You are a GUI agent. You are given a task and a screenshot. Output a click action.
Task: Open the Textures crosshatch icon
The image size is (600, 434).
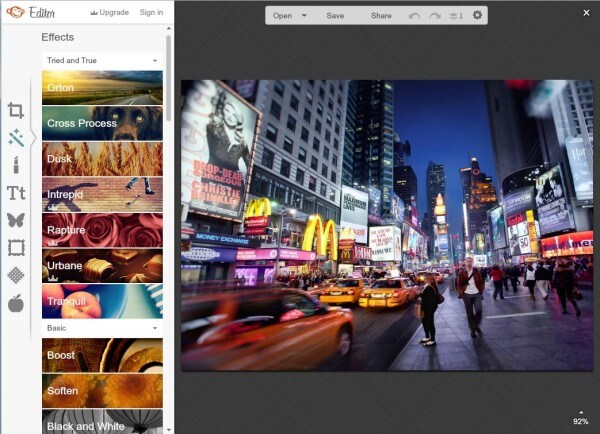[x=16, y=275]
